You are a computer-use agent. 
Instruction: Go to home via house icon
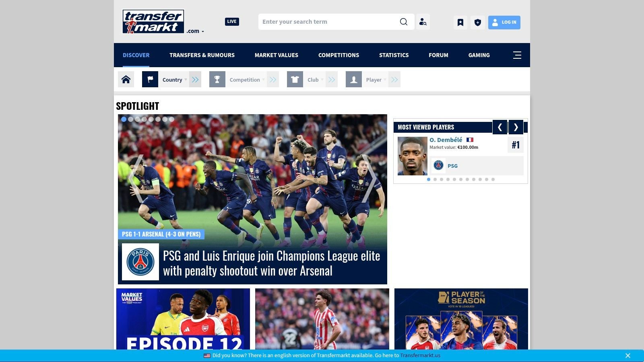(x=126, y=79)
